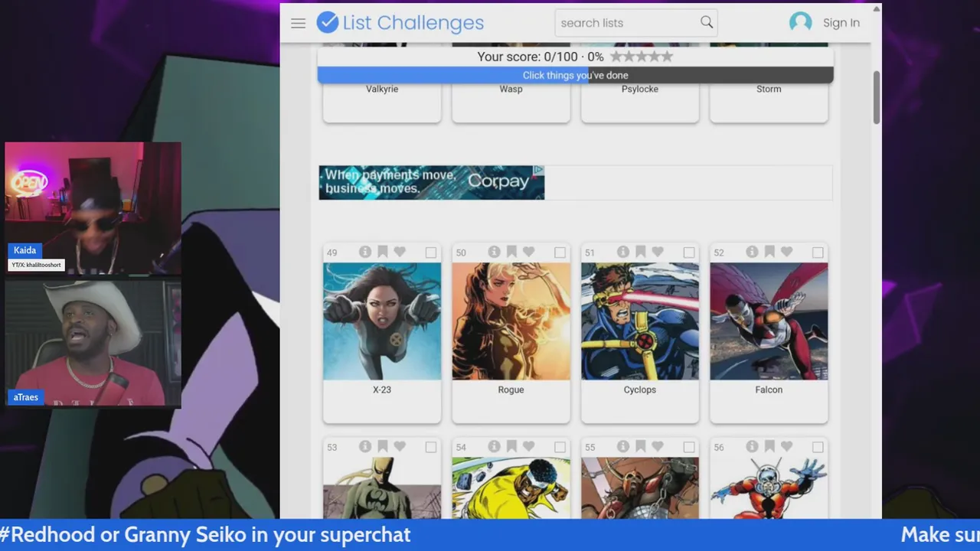Bookmark card number 54
This screenshot has width=980, height=551.
click(511, 446)
